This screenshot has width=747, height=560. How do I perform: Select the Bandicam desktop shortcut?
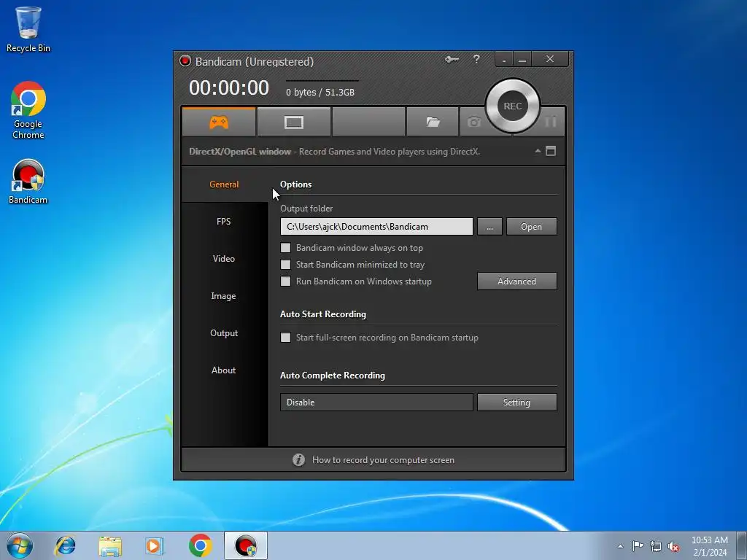(x=28, y=182)
